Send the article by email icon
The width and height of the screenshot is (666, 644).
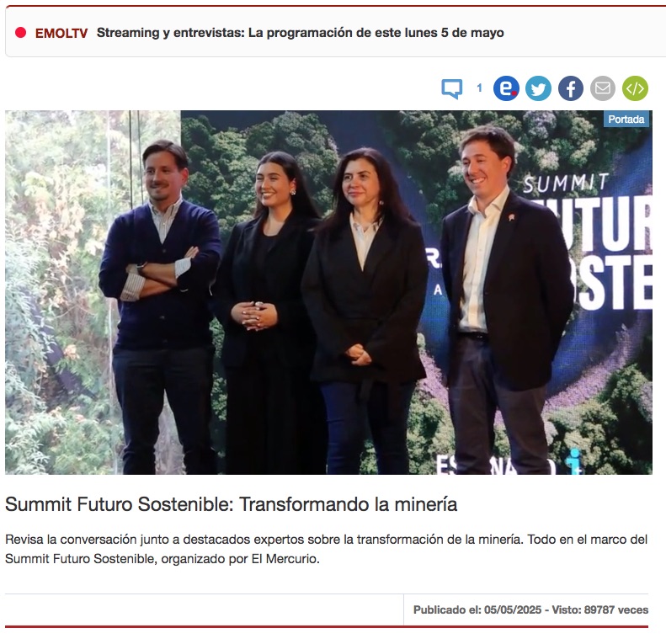pyautogui.click(x=603, y=88)
